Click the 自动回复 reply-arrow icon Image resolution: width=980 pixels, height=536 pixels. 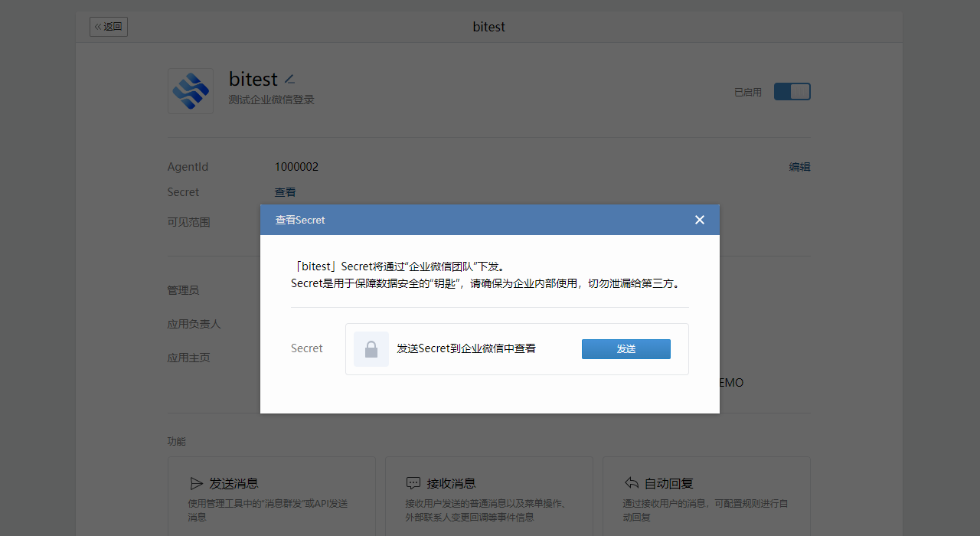(x=632, y=482)
